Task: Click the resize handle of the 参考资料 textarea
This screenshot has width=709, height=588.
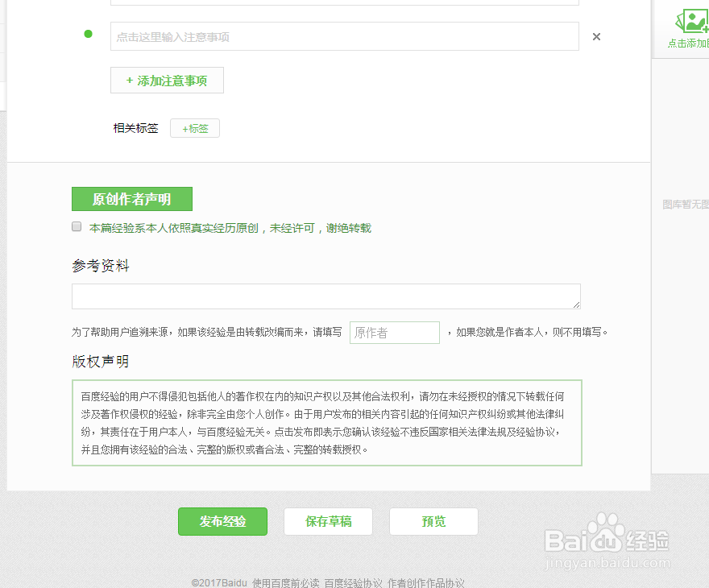Action: (577, 304)
